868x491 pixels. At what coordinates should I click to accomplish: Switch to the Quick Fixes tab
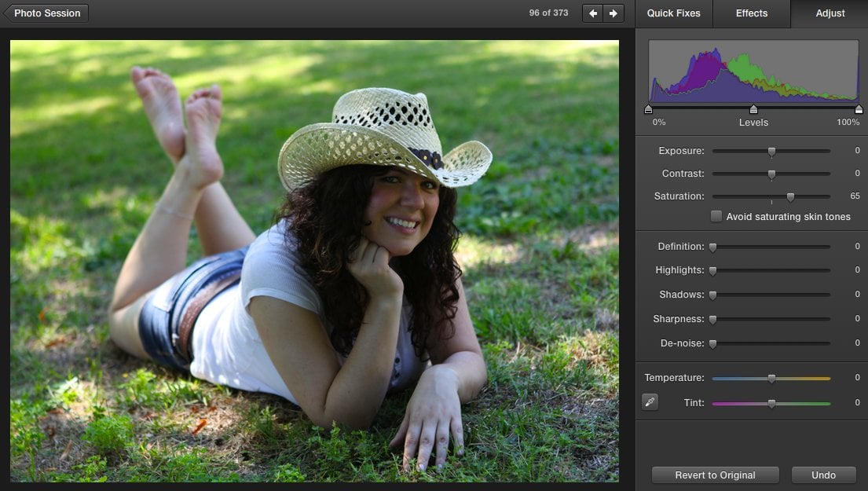click(674, 13)
